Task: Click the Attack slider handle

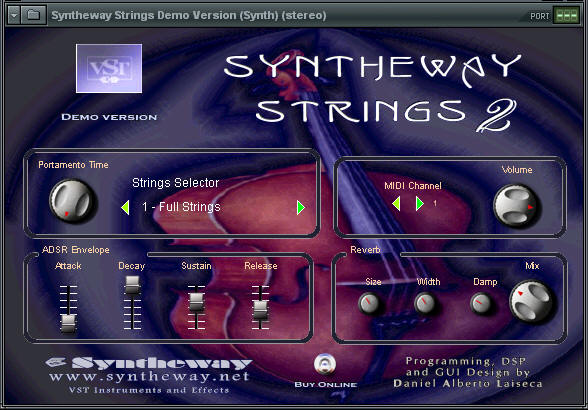Action: [x=68, y=324]
